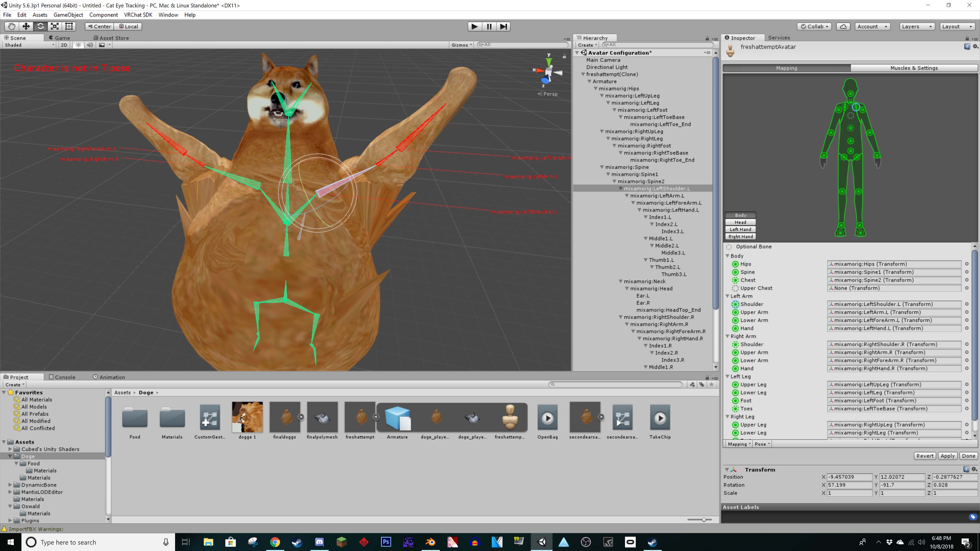Click the Right Hand view button
The height and width of the screenshot is (551, 980).
740,236
